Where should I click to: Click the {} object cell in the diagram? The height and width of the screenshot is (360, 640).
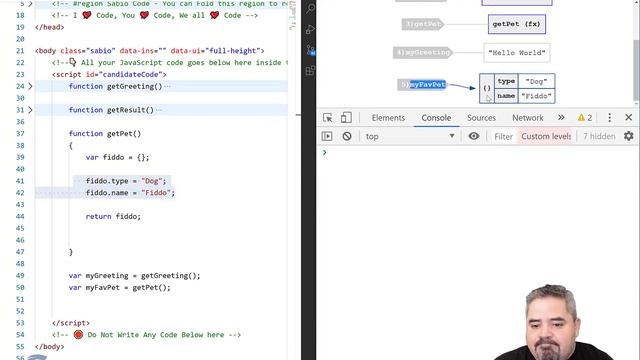487,88
